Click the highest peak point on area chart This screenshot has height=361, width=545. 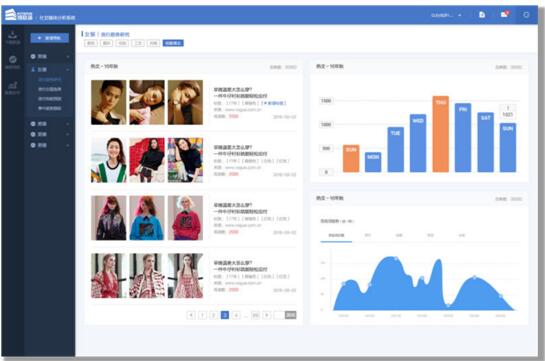[396, 259]
